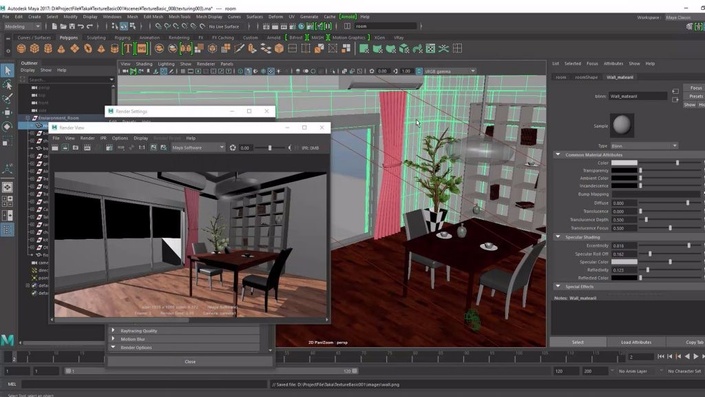The width and height of the screenshot is (705, 397).
Task: Click the Maya logo at bottom left
Action: coord(7,340)
